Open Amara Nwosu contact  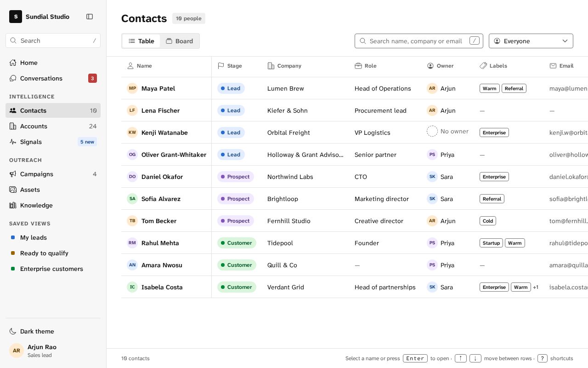(162, 265)
